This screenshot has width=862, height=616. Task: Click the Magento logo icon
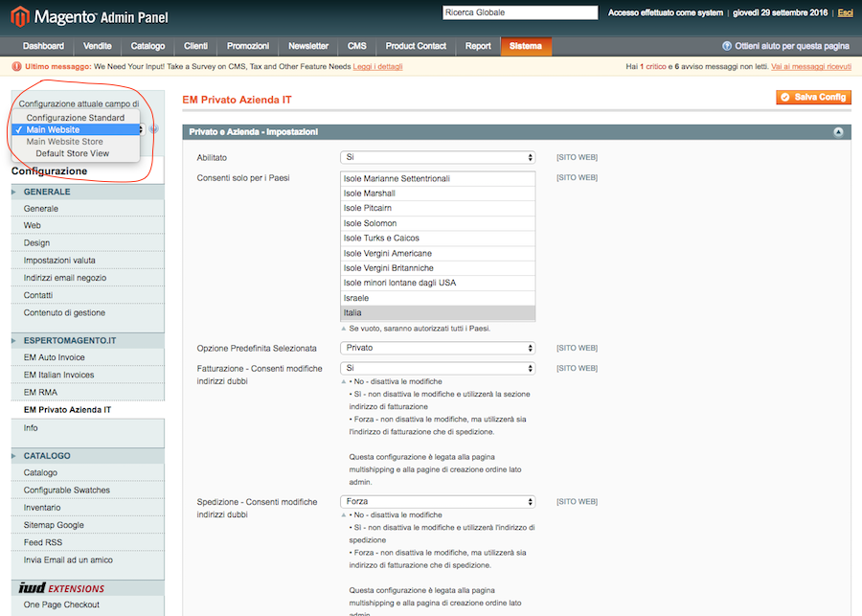coord(20,16)
